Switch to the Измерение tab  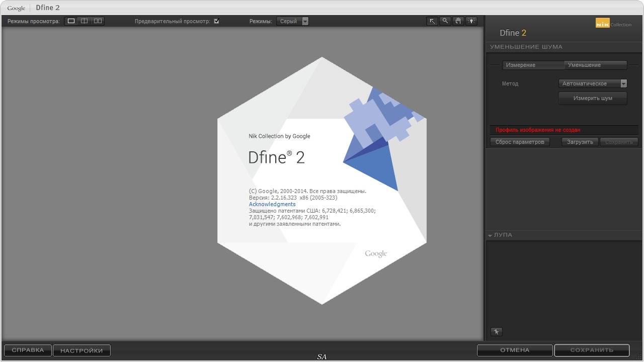tap(533, 65)
